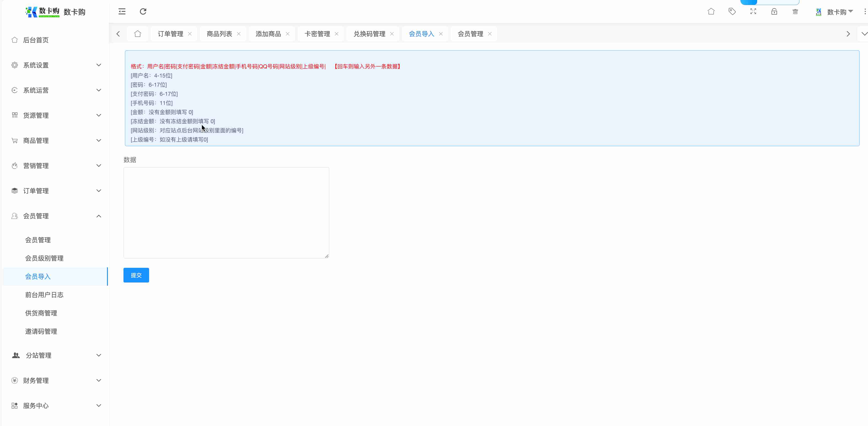Click the trash clear-cache icon
868x426 pixels.
pos(795,11)
